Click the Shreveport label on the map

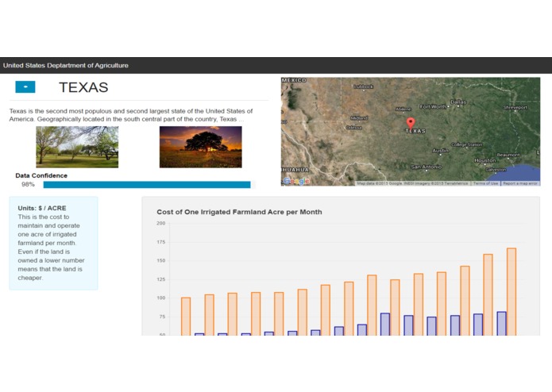(x=515, y=107)
